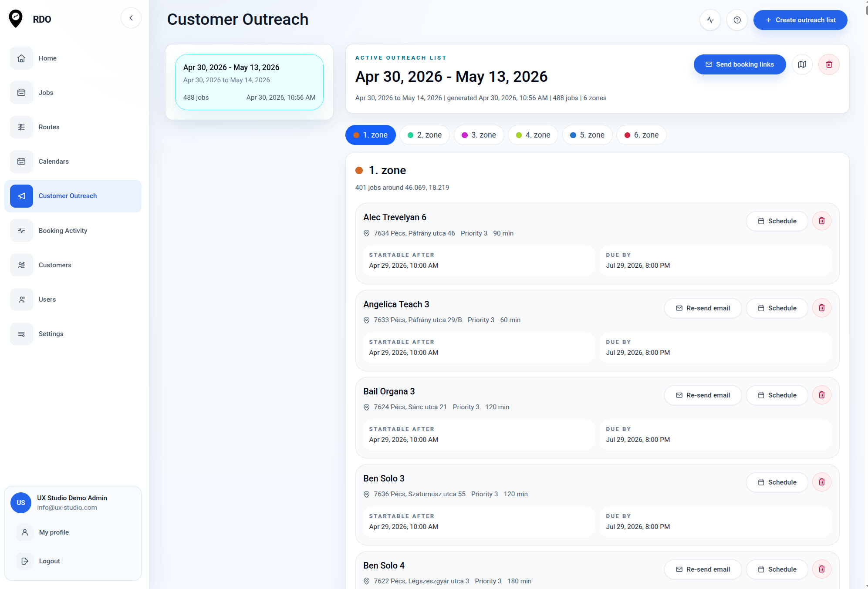Click the orange dot beside 1. zone heading

[x=359, y=171]
